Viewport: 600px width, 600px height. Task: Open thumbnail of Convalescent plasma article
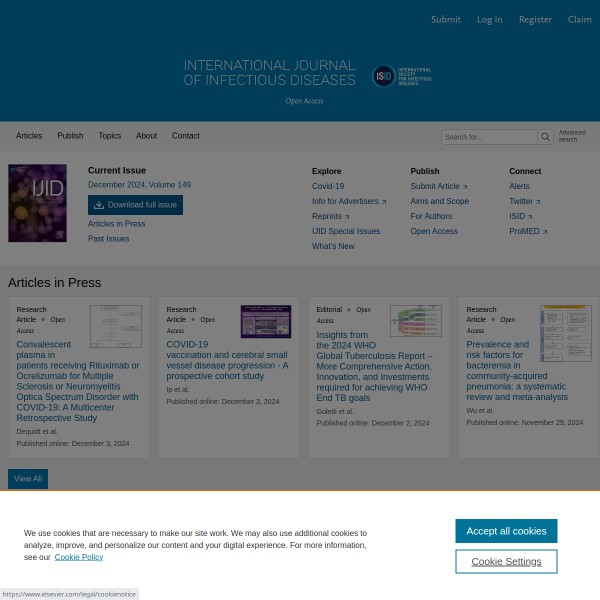116,326
